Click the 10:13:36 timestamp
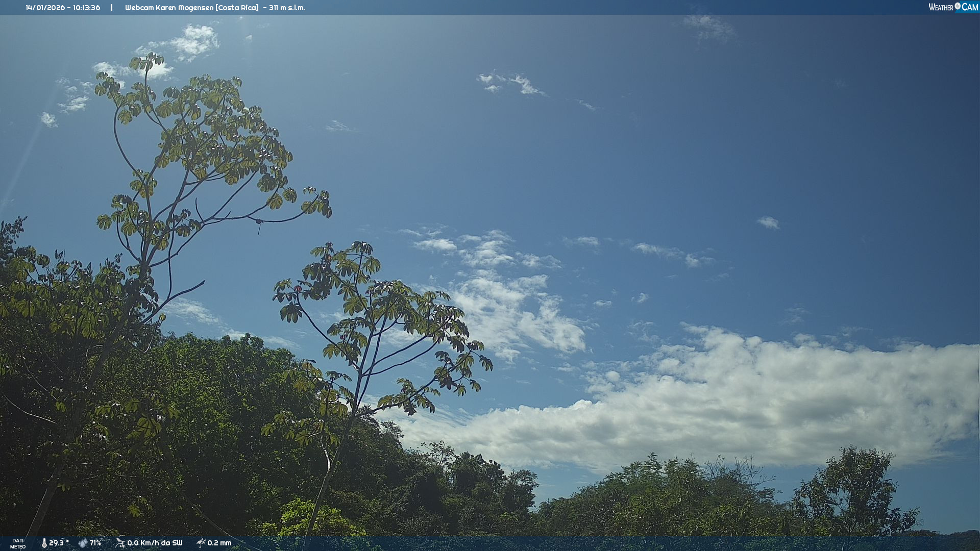Viewport: 980px width, 551px height. click(x=86, y=8)
